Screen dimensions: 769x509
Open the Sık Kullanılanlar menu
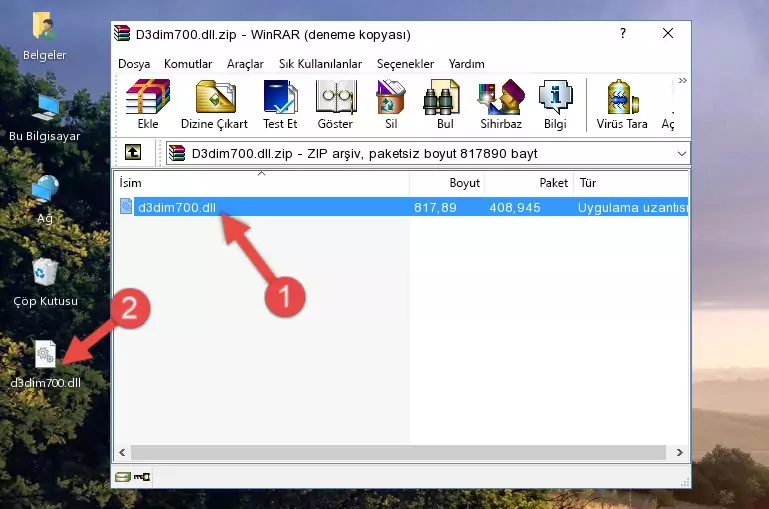(x=320, y=64)
